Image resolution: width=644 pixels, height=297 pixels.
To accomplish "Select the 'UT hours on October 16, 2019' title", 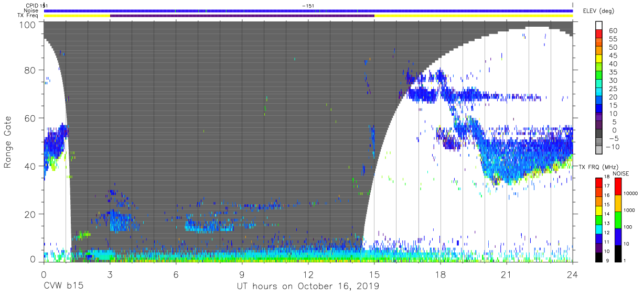I will 308,287.
